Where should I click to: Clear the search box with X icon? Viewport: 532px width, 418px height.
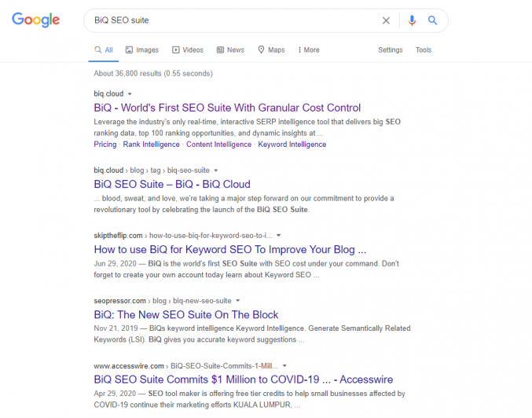(386, 20)
